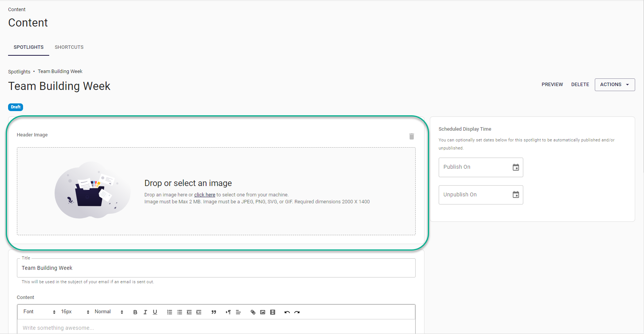644x334 pixels.
Task: Switch to the Shortcuts tab
Action: point(69,47)
